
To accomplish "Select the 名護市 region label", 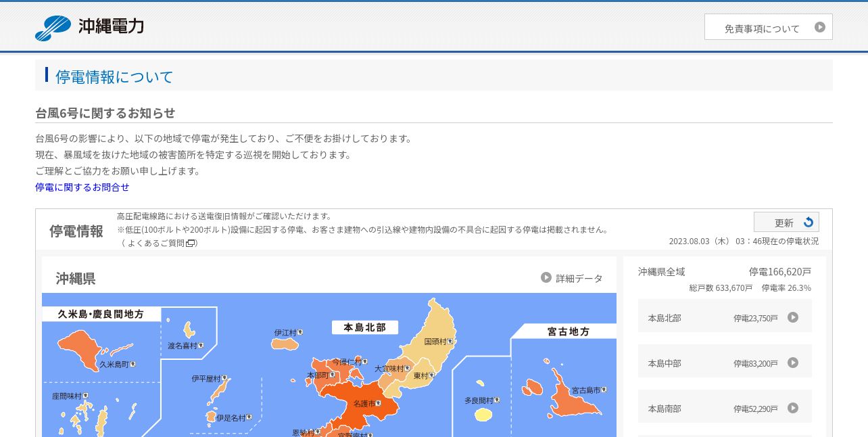I will (364, 404).
